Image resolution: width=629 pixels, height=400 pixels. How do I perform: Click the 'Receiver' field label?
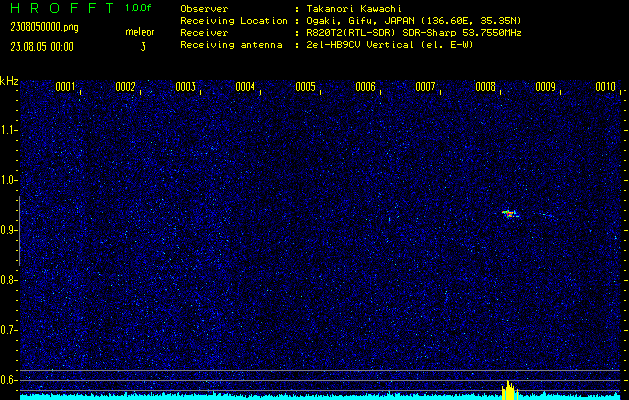click(204, 32)
